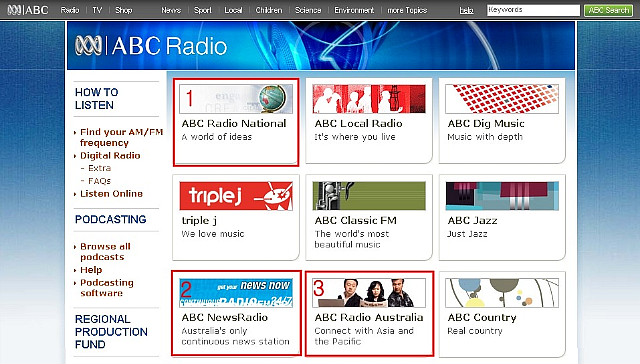Click the HOW TO LISTEN heading

[x=97, y=98]
